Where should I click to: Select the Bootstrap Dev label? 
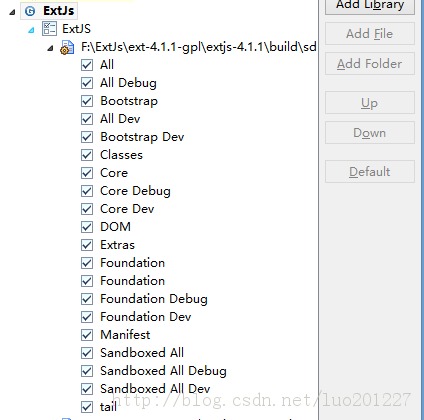tap(142, 137)
